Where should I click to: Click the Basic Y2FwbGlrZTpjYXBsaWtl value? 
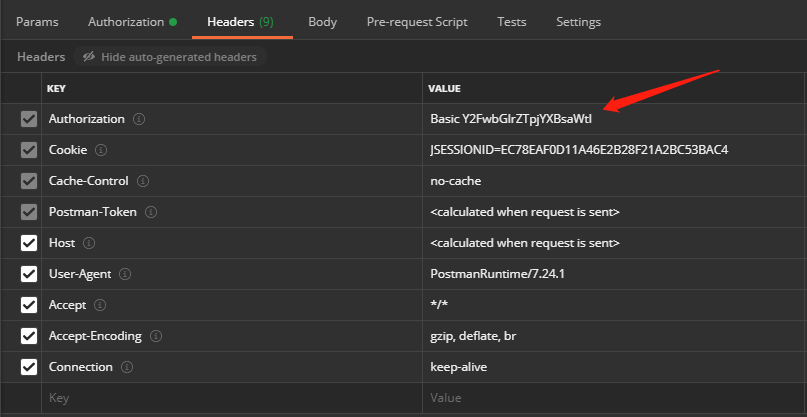[x=511, y=119]
